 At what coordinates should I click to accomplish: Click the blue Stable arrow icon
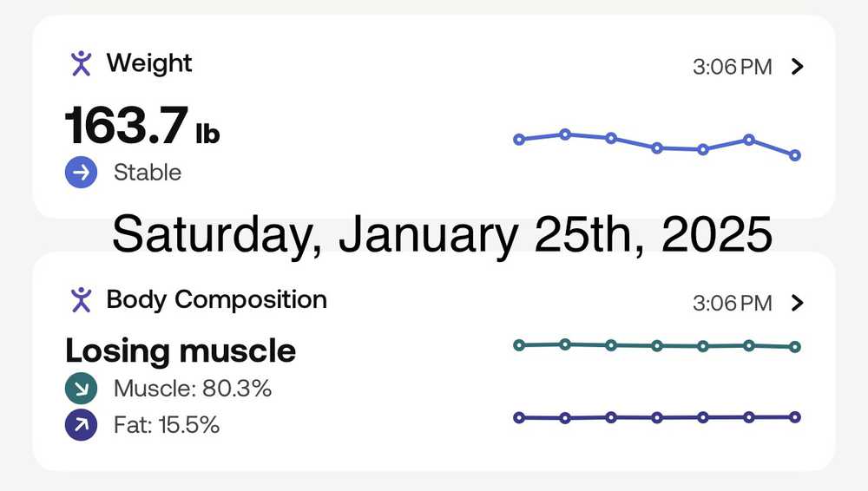tap(81, 173)
